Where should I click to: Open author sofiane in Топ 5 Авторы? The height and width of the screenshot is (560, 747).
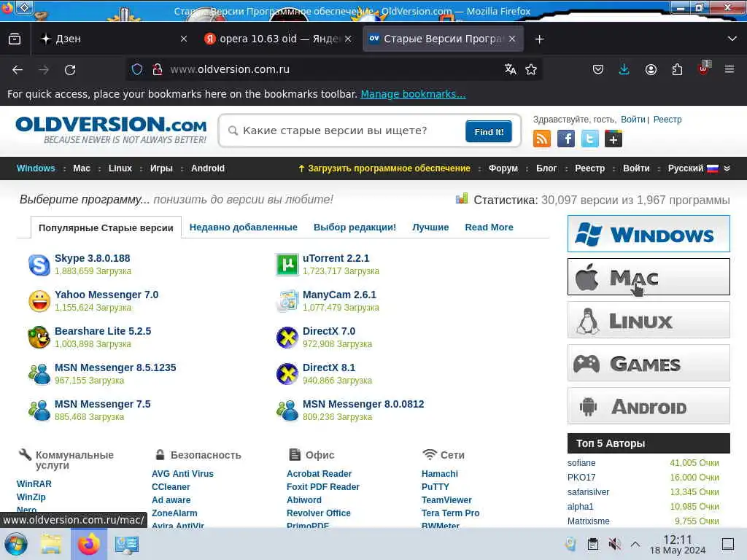[581, 463]
